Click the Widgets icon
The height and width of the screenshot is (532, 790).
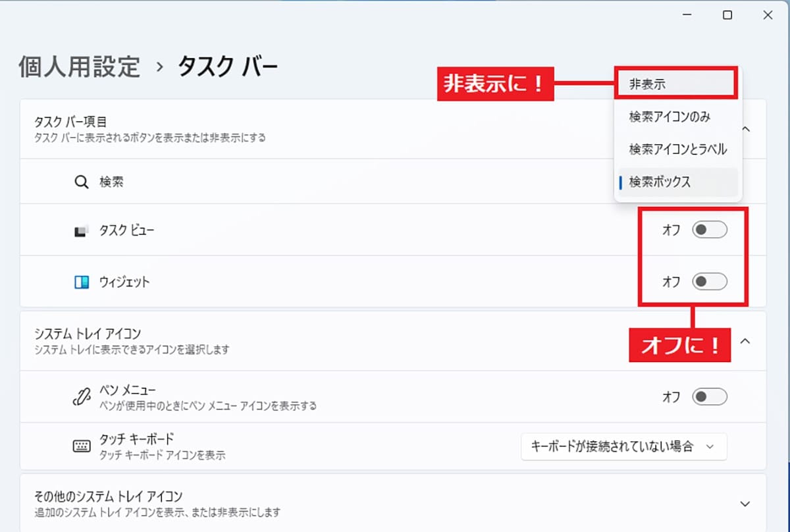tap(80, 282)
